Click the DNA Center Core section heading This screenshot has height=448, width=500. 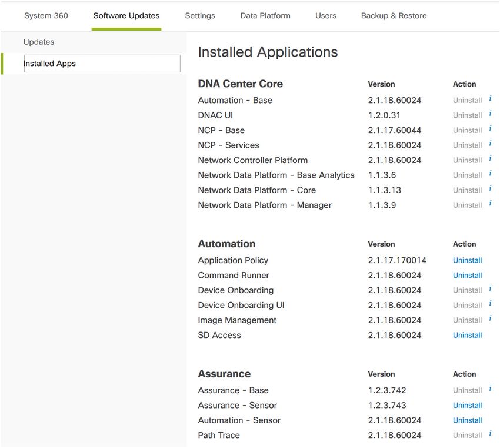240,84
